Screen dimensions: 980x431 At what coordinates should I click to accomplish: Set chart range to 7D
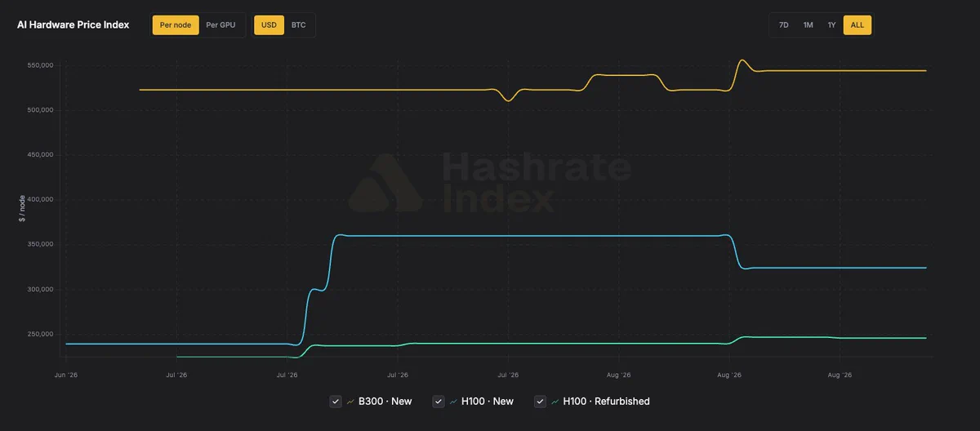coord(784,25)
